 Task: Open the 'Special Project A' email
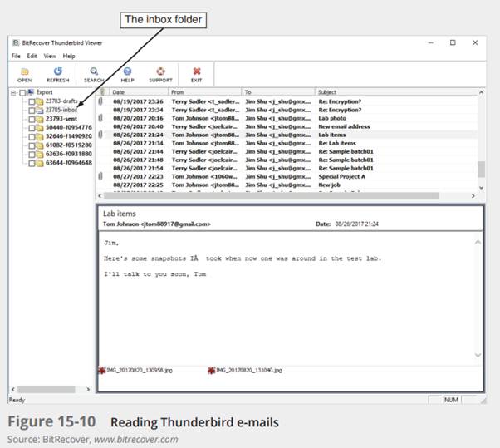click(x=287, y=176)
